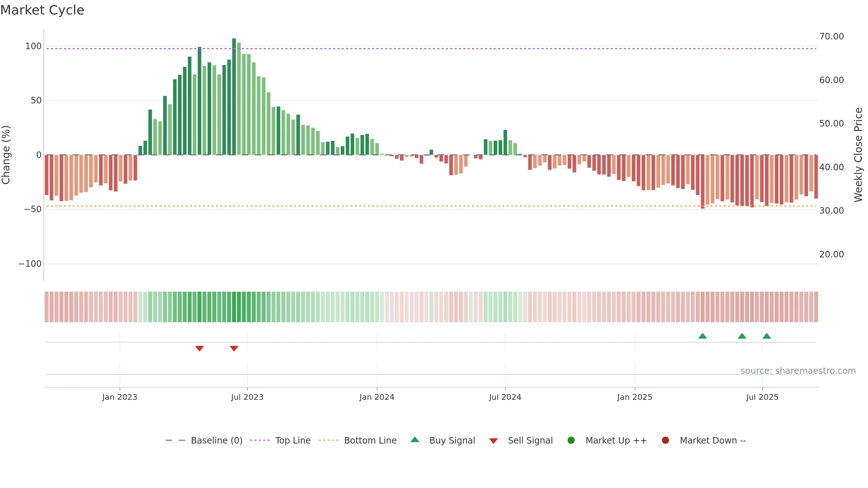Click the 100 tick on the left axis

(x=33, y=46)
